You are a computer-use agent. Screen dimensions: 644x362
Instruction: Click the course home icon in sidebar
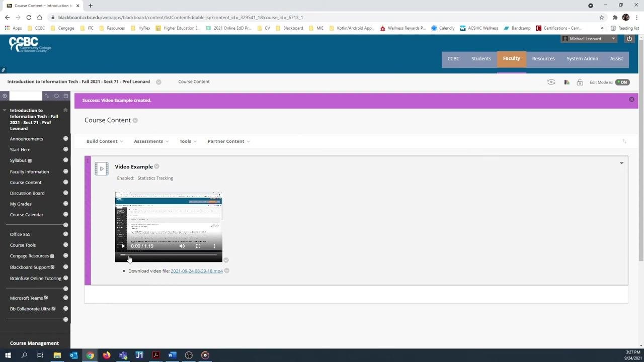click(x=65, y=110)
